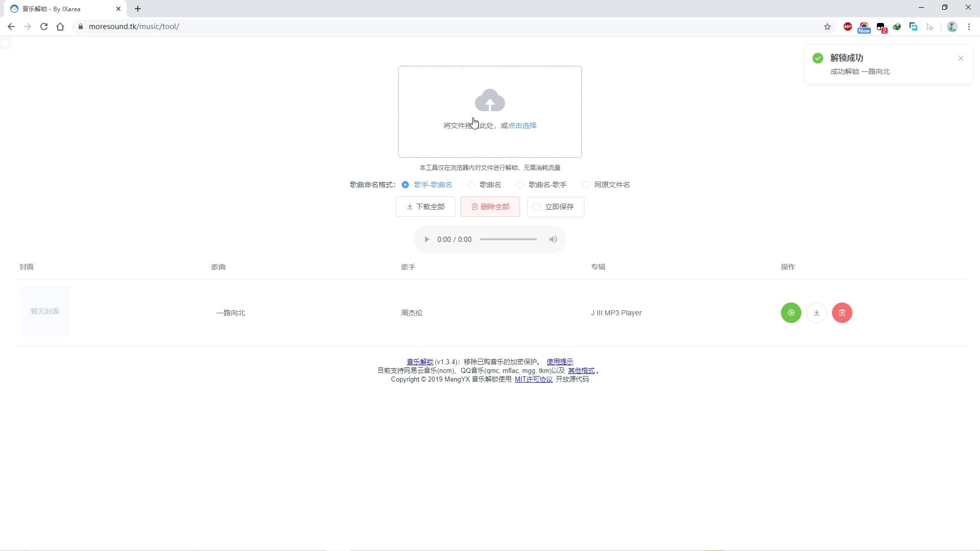The height and width of the screenshot is (551, 980).
Task: Click the cloud upload icon
Action: [x=489, y=101]
